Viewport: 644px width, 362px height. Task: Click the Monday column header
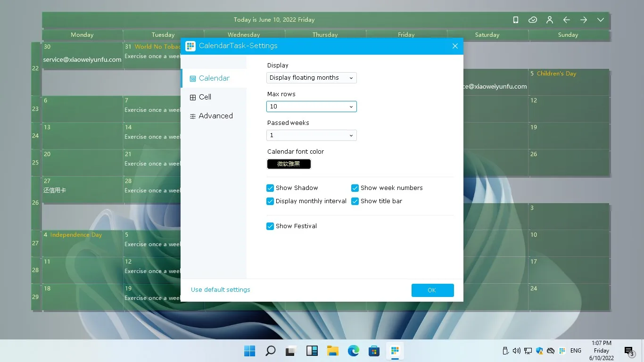click(x=82, y=35)
